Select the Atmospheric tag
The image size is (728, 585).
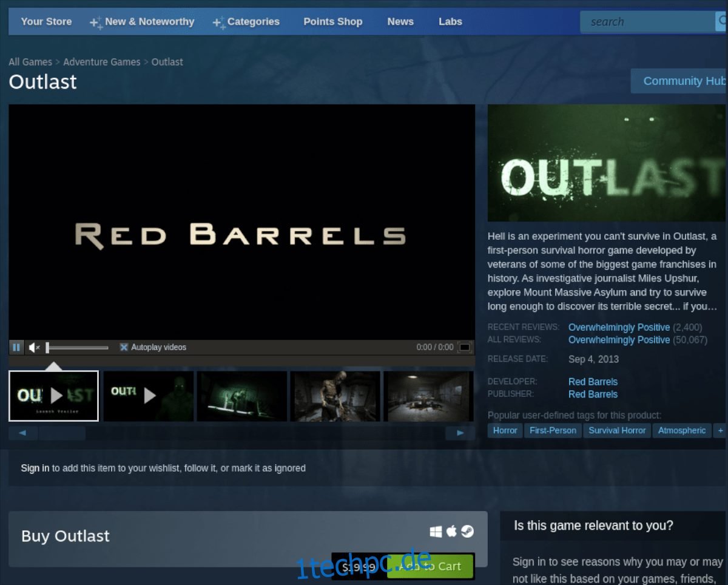pos(682,430)
